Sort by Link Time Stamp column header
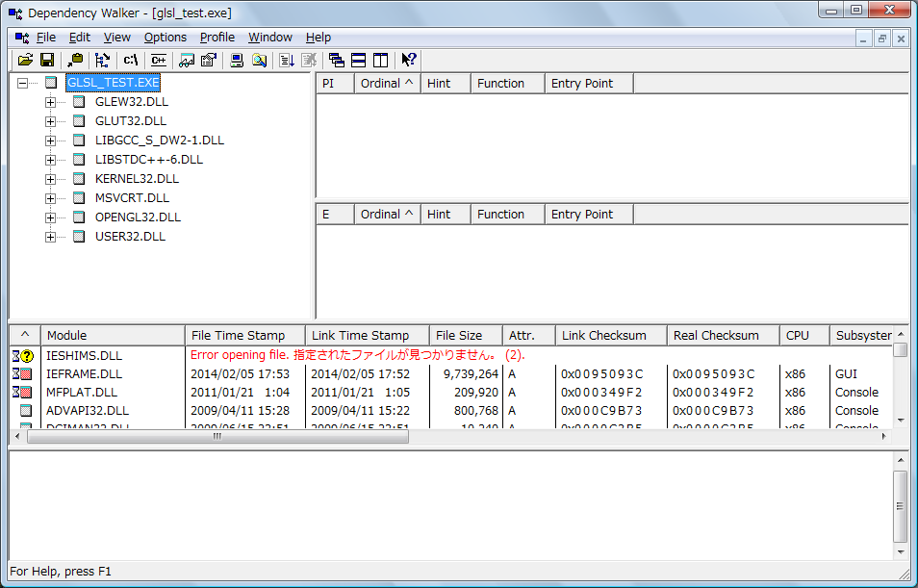The image size is (918, 588). (x=367, y=336)
